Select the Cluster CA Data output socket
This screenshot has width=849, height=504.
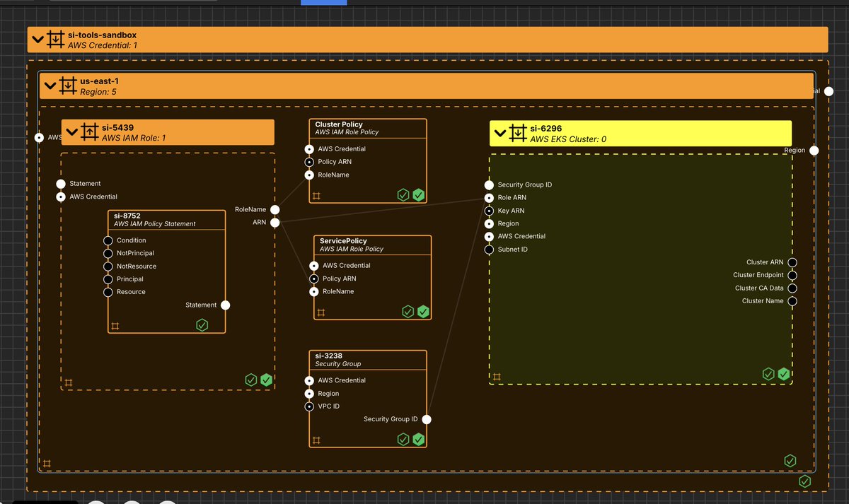pos(792,288)
